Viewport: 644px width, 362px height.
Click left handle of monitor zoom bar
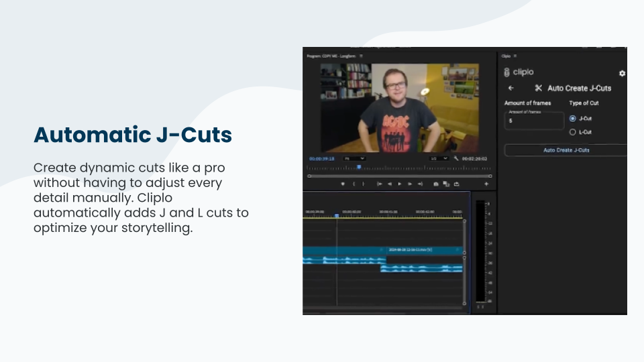coord(309,176)
